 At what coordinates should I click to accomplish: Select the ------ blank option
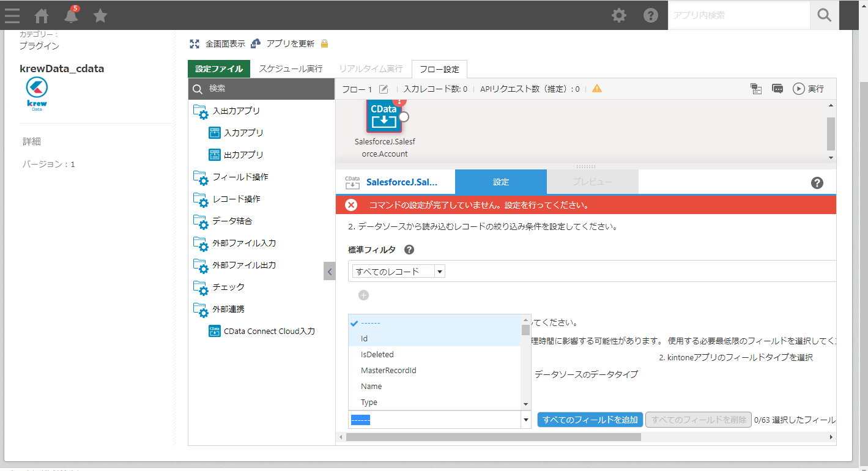pyautogui.click(x=434, y=323)
